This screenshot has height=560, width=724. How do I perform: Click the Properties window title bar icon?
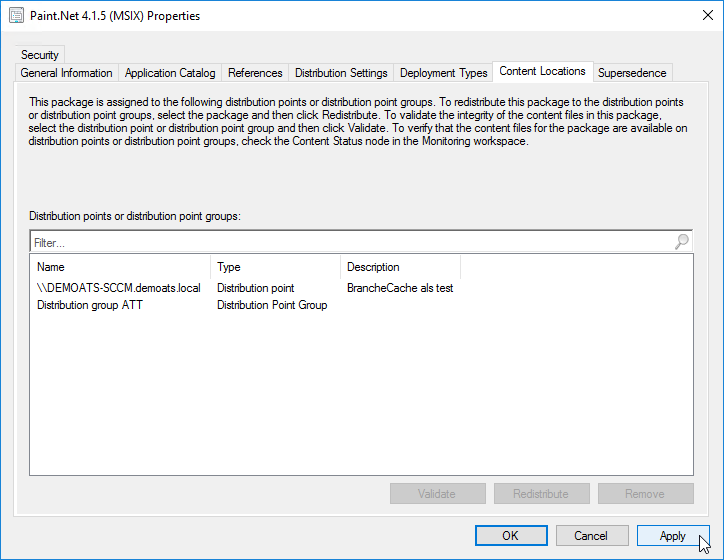click(x=16, y=16)
